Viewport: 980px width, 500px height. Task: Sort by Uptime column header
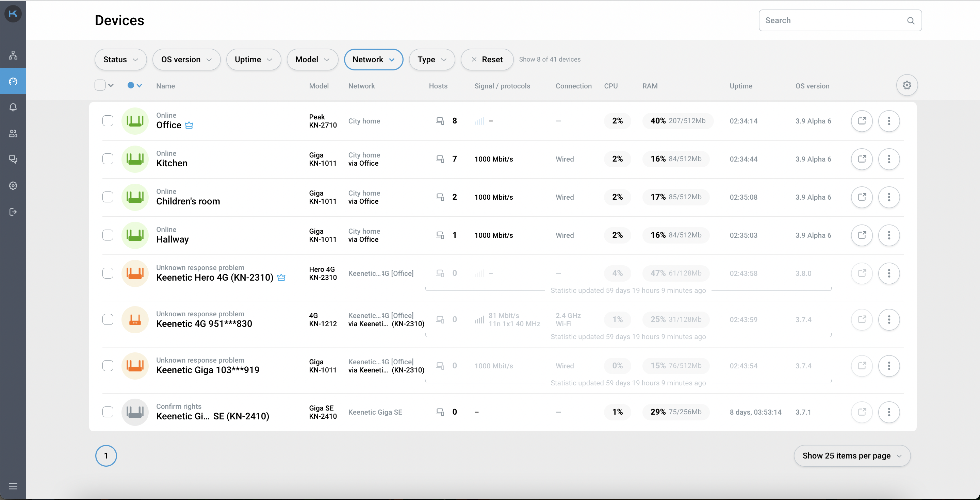point(741,86)
